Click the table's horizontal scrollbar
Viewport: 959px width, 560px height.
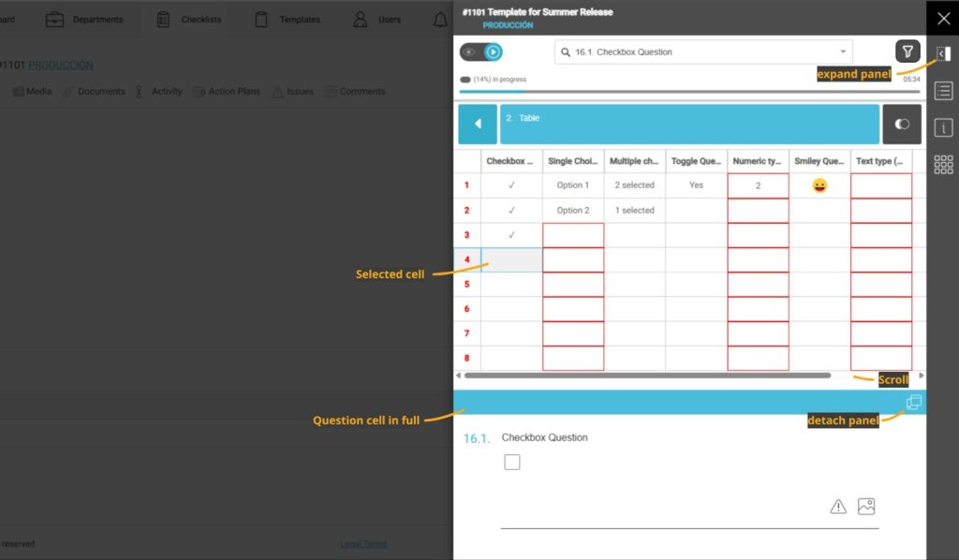click(x=646, y=376)
